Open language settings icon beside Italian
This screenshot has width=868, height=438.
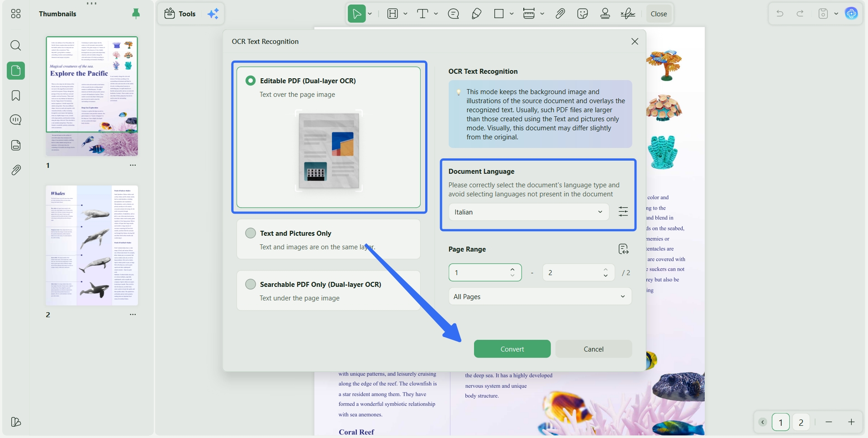623,212
